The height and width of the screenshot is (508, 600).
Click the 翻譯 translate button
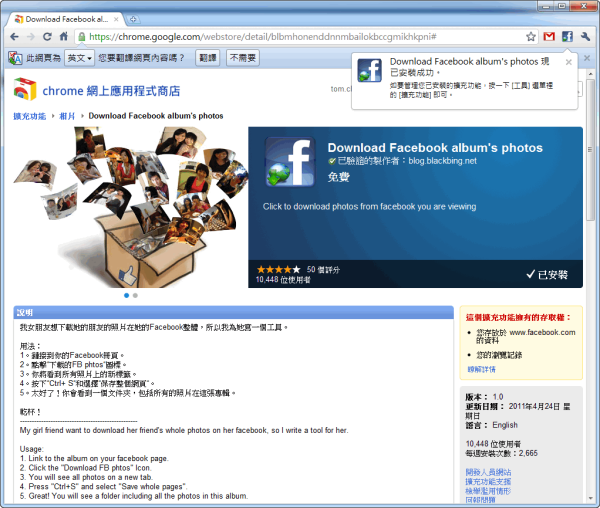click(x=208, y=58)
